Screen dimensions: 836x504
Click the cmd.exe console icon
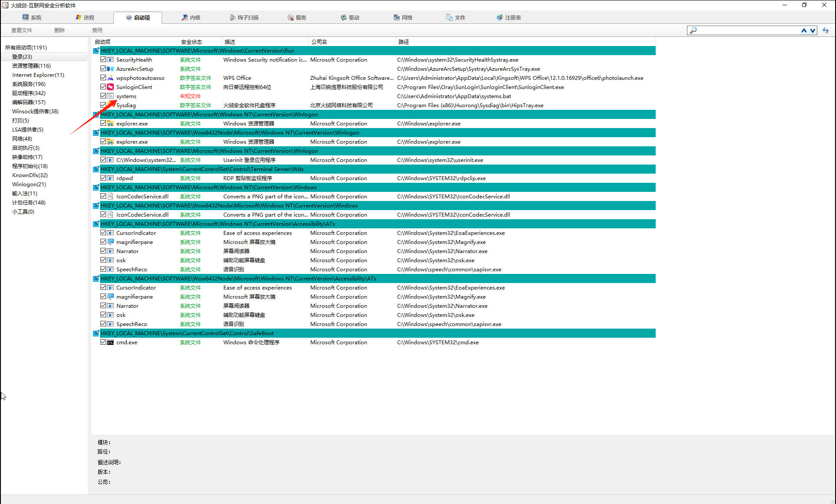[x=110, y=343]
